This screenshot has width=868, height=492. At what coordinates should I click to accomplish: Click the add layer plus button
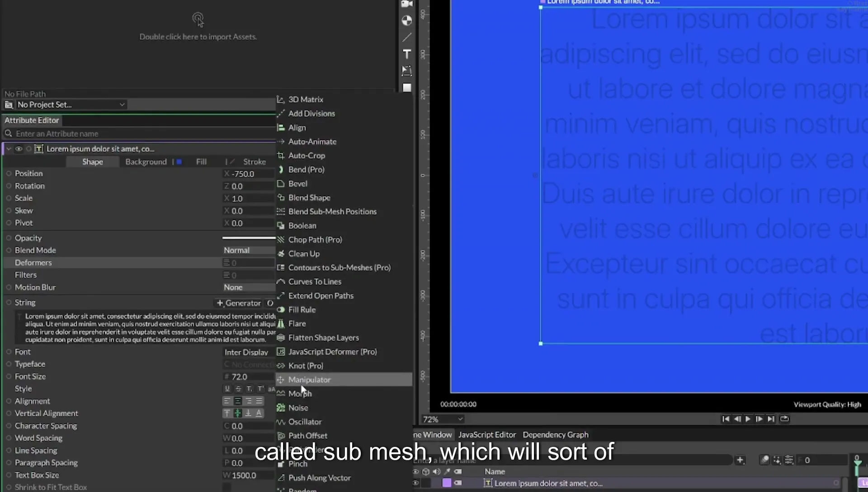click(740, 460)
